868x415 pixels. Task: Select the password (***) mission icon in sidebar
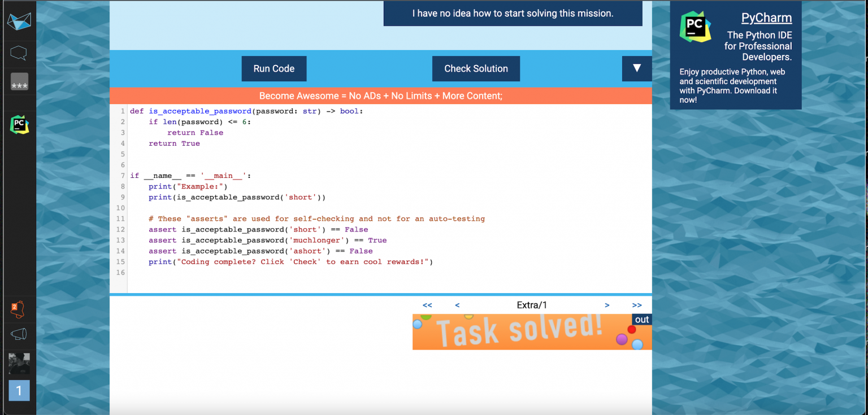(x=19, y=82)
